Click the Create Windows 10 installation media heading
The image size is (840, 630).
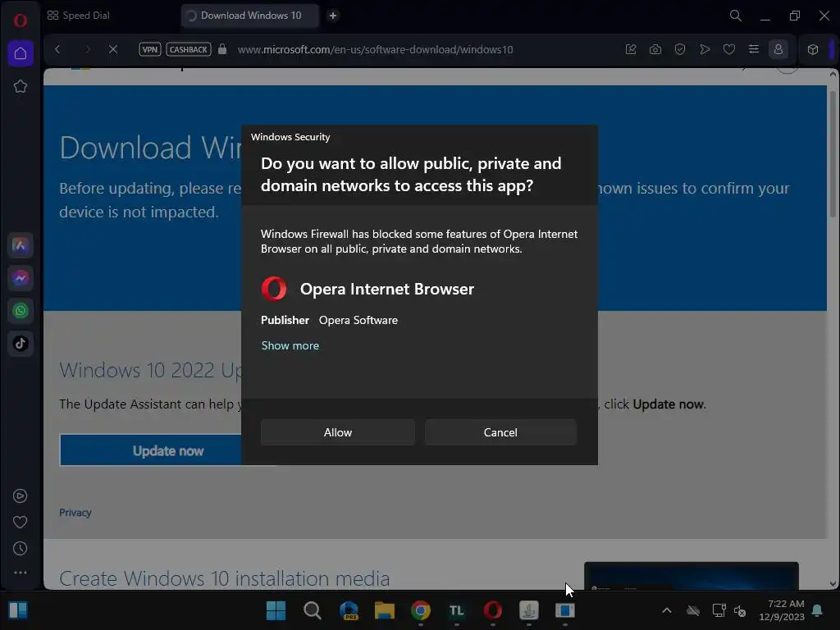[225, 578]
